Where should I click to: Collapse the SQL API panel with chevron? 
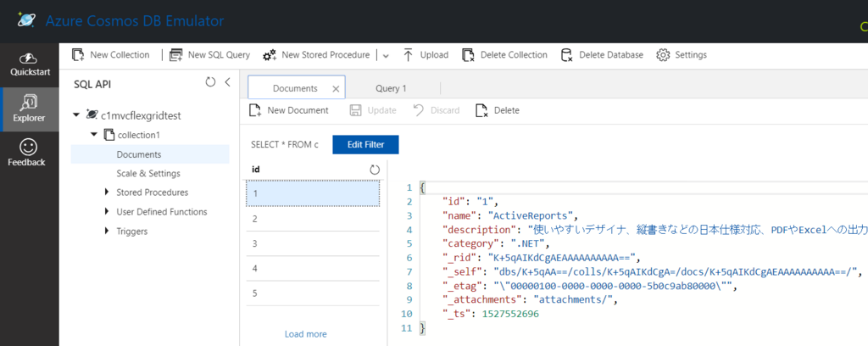coord(227,82)
